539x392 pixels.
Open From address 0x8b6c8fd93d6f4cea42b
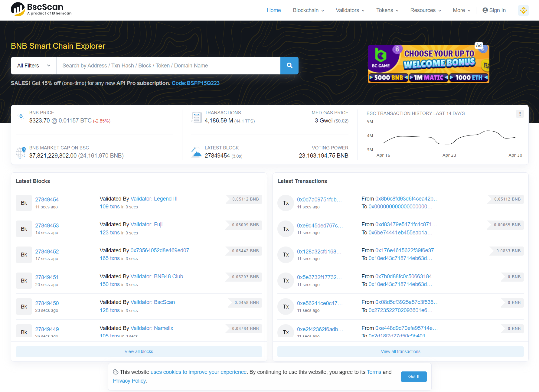click(407, 199)
